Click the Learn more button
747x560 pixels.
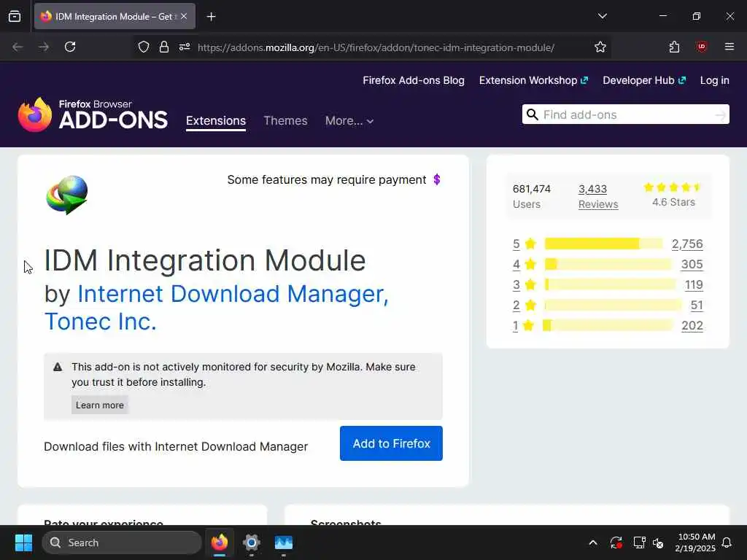(99, 405)
